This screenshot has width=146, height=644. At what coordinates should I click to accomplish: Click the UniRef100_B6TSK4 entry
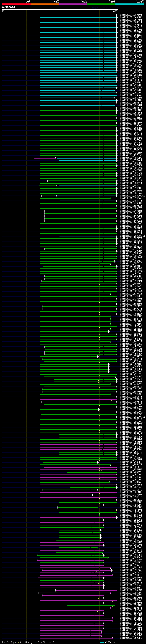131,618
